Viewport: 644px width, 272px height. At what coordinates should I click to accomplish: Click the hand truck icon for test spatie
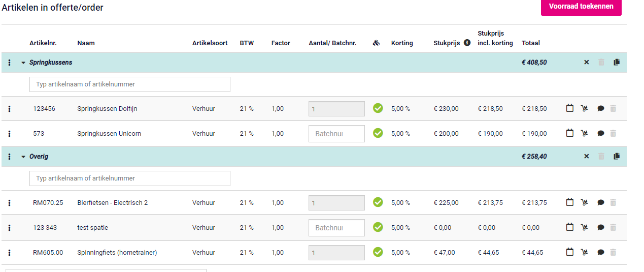(585, 227)
